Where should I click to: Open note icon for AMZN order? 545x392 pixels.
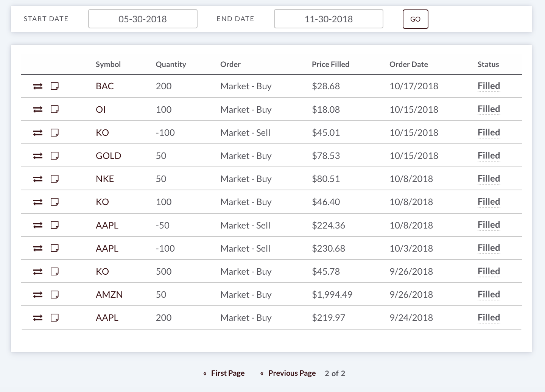tap(55, 294)
